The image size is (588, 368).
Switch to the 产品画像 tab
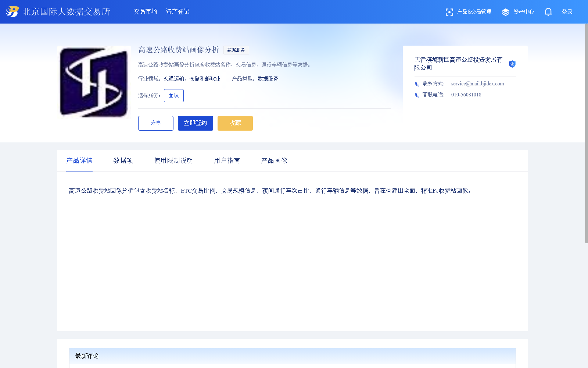point(274,160)
